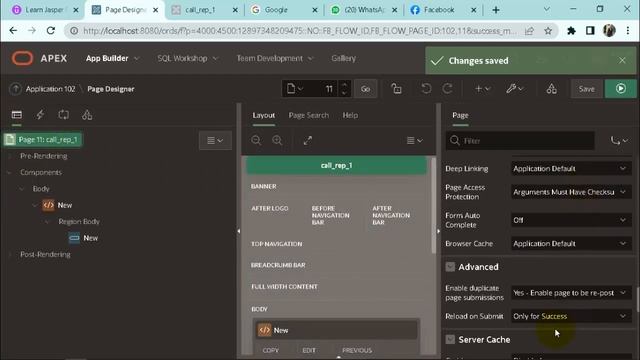Click the page lock icon in toolbar
Viewport: 640px width, 360px height.
point(396,89)
